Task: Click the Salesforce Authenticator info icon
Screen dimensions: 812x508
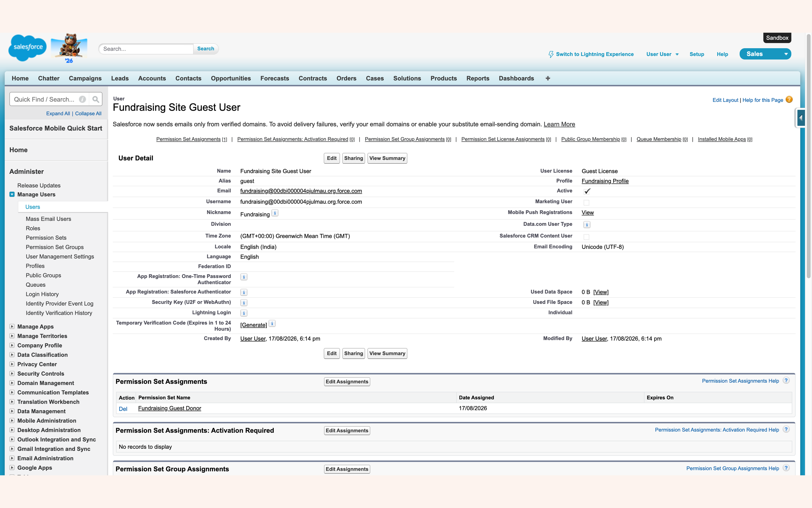Action: [x=244, y=293]
